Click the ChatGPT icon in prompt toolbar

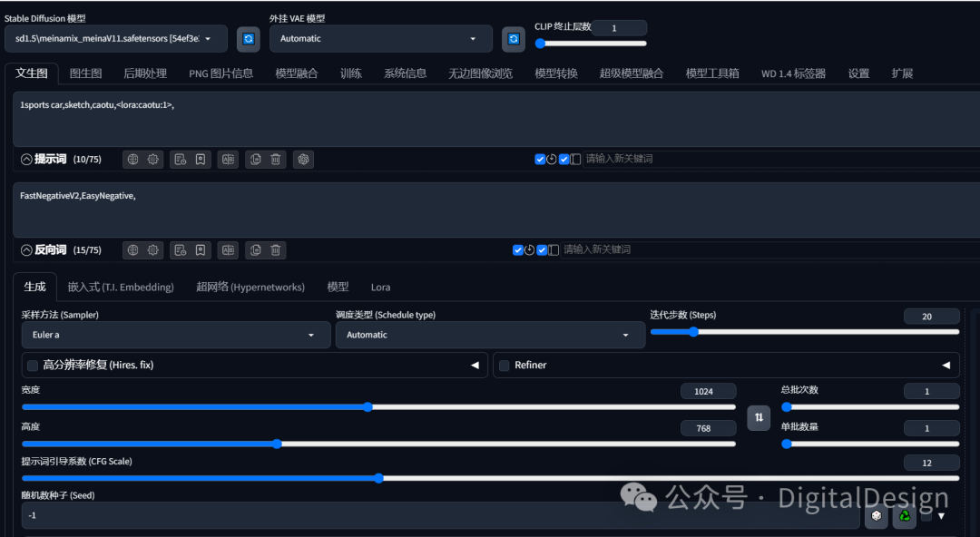point(303,160)
